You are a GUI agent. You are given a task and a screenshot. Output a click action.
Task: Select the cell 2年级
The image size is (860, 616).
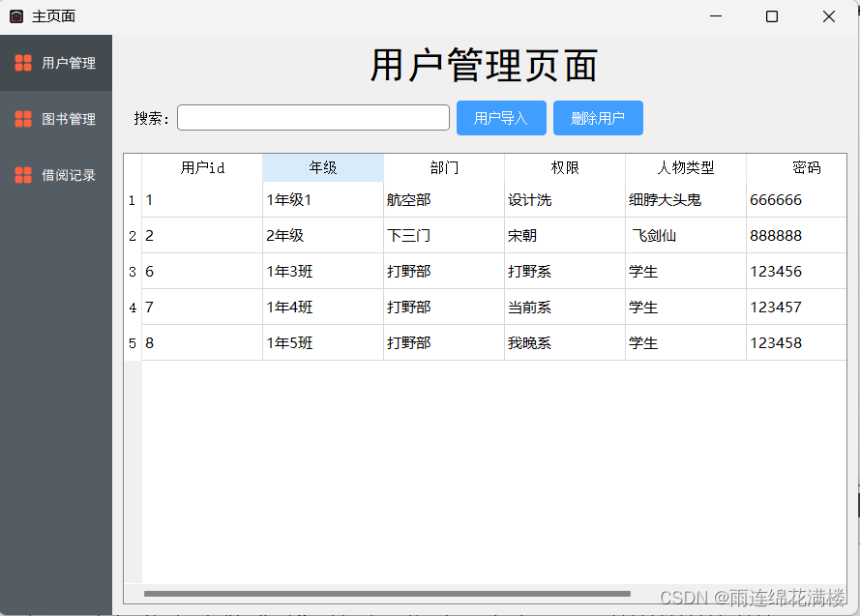coord(323,236)
